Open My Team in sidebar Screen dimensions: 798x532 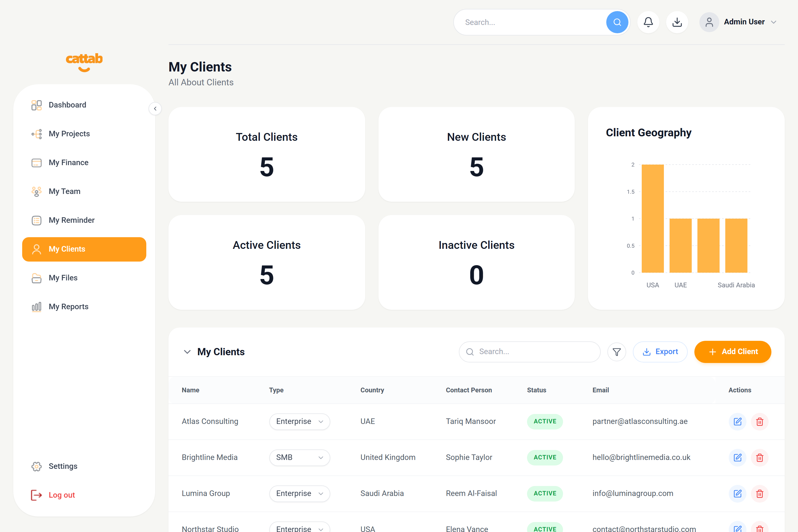point(84,192)
